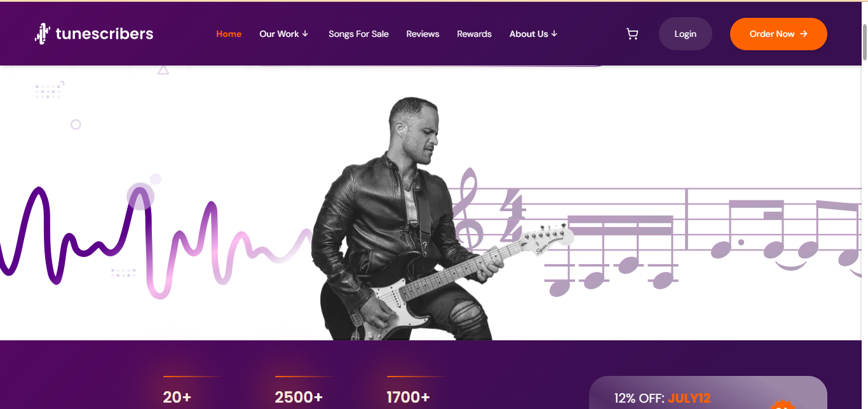
Task: Click the Order Now button
Action: click(x=778, y=34)
